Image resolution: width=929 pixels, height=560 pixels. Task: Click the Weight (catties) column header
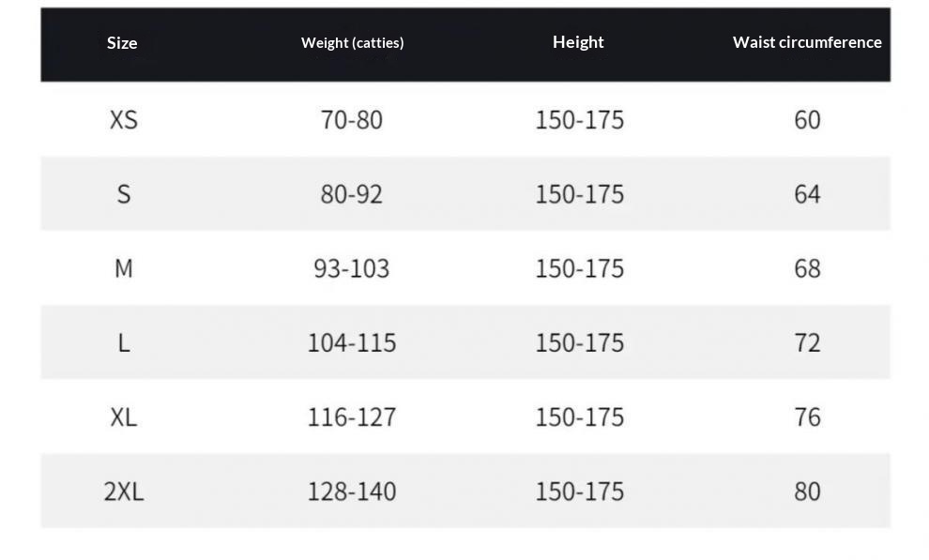[x=352, y=43]
